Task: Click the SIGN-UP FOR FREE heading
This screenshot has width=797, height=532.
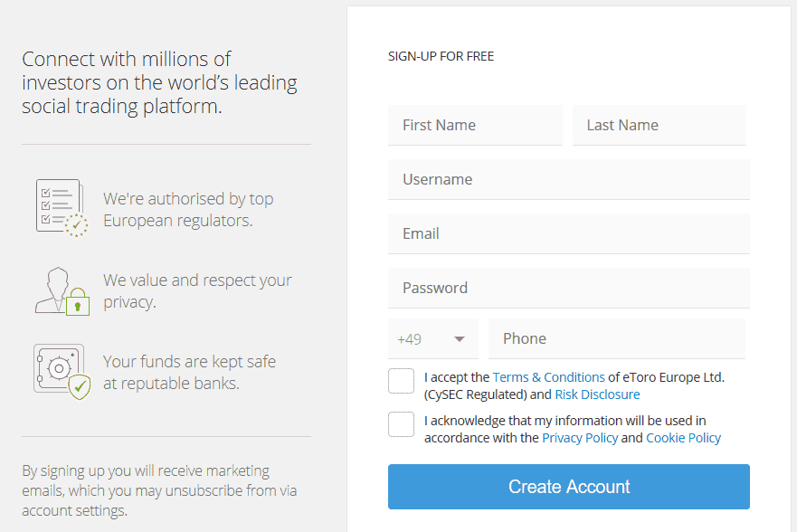Action: click(x=441, y=56)
